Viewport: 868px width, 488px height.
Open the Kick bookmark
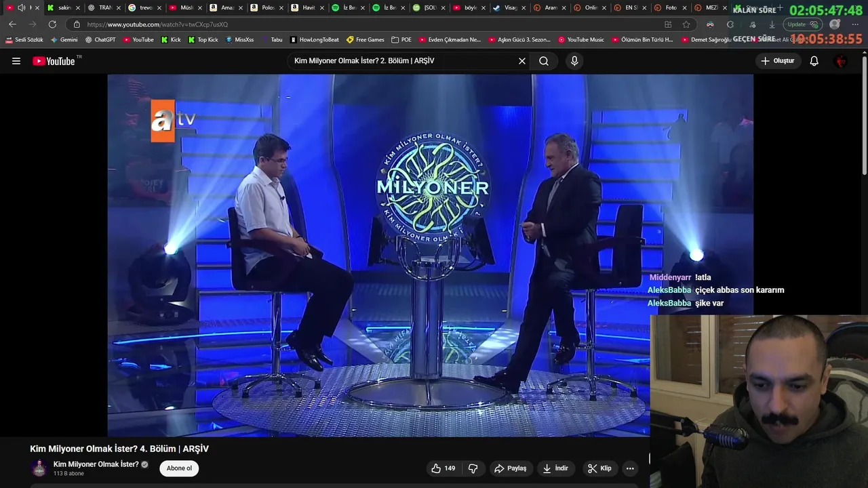pyautogui.click(x=171, y=40)
